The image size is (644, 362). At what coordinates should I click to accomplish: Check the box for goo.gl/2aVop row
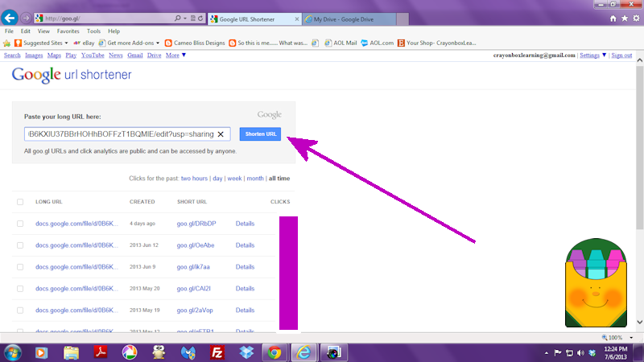coord(20,311)
